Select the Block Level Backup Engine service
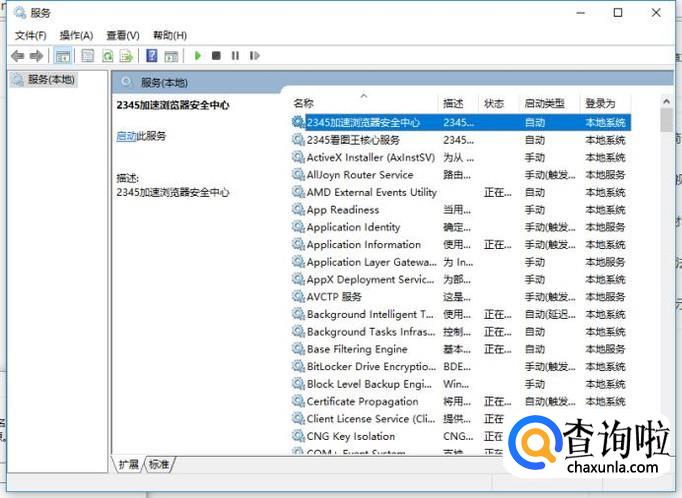Image resolution: width=682 pixels, height=498 pixels. click(x=461, y=384)
